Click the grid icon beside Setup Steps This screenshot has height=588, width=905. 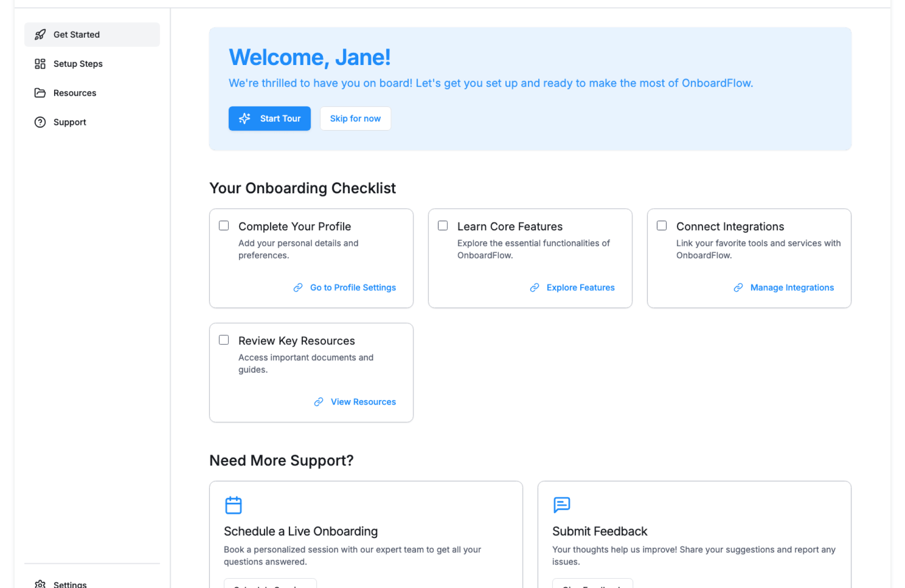click(x=40, y=64)
